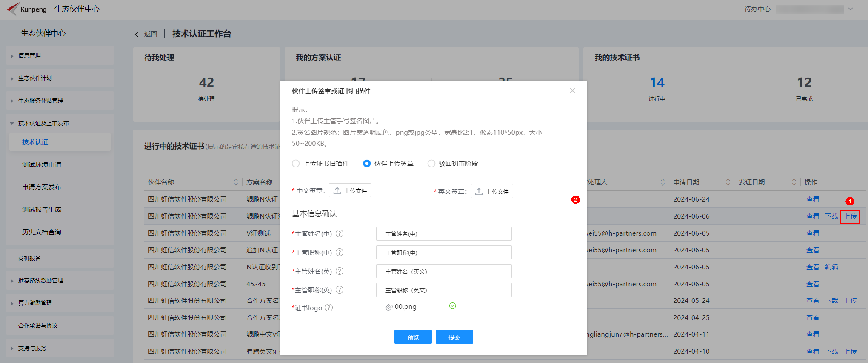Open 测试环境申请 sidebar item
The height and width of the screenshot is (363, 868).
pos(42,164)
